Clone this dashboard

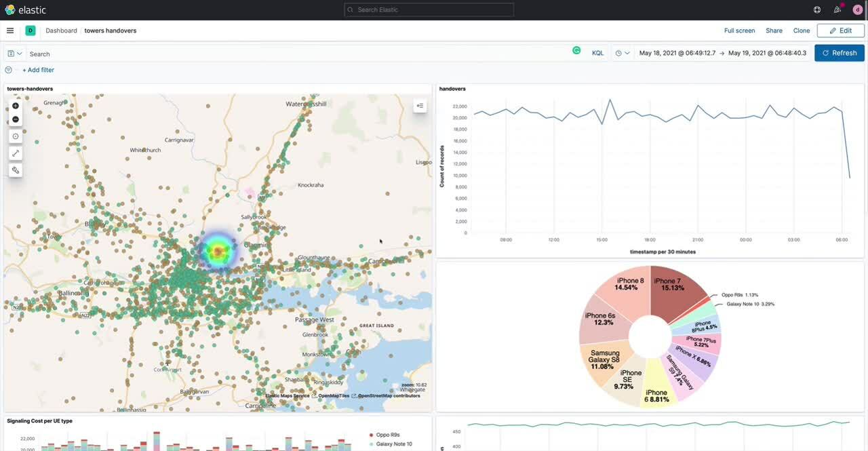[x=802, y=31]
